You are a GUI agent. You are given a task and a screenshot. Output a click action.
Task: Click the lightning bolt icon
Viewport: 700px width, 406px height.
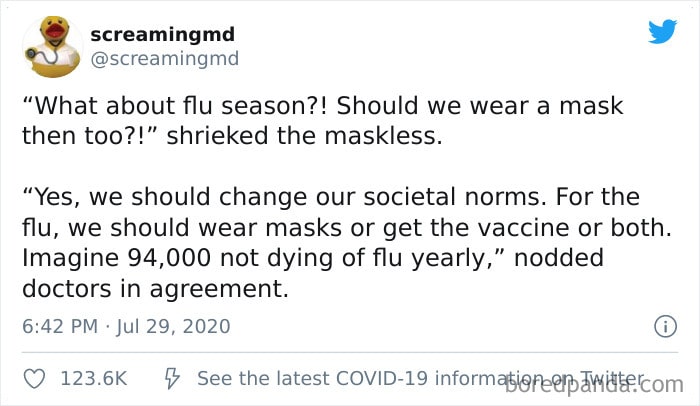[x=172, y=378]
